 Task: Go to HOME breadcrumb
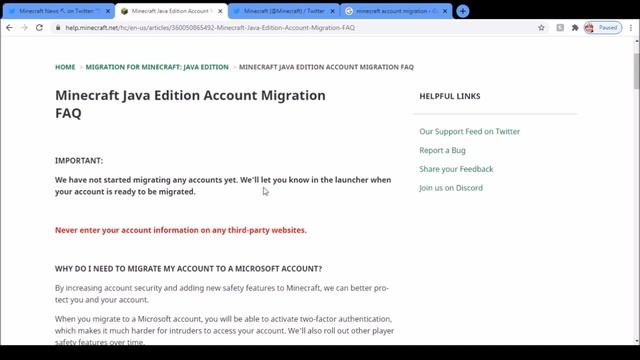pyautogui.click(x=65, y=67)
